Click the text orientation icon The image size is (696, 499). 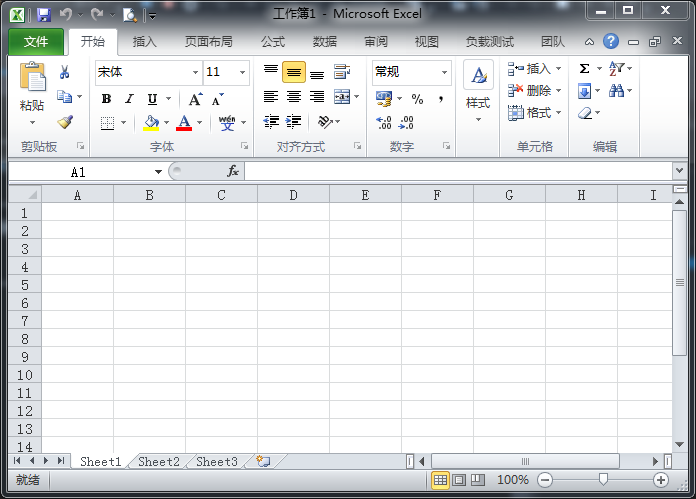(326, 121)
